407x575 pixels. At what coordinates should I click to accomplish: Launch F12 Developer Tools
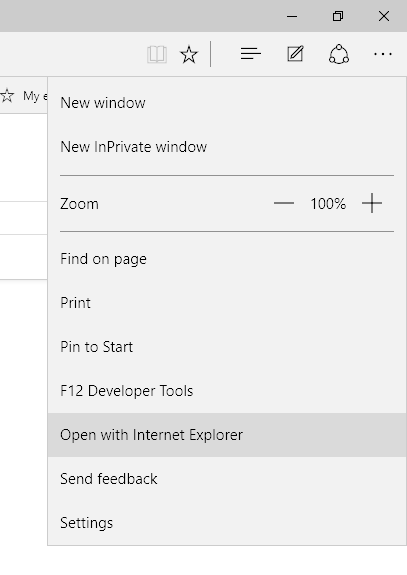point(227,391)
